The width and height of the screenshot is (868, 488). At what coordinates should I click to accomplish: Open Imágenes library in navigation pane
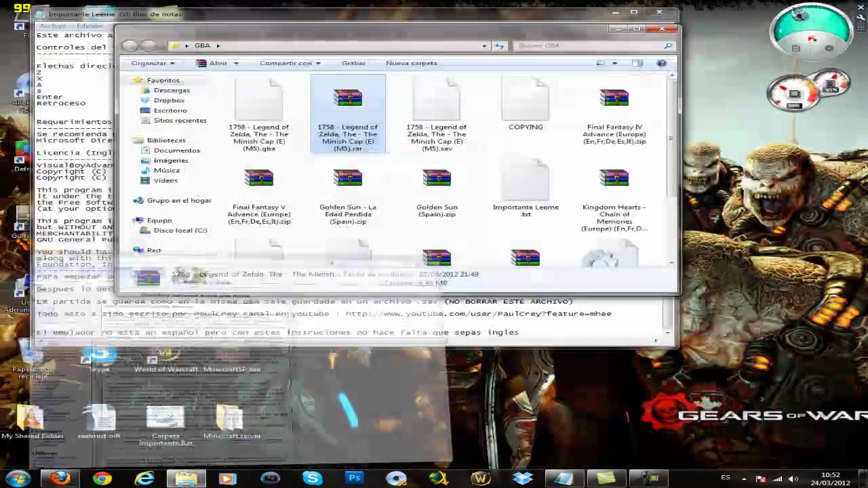tap(171, 161)
